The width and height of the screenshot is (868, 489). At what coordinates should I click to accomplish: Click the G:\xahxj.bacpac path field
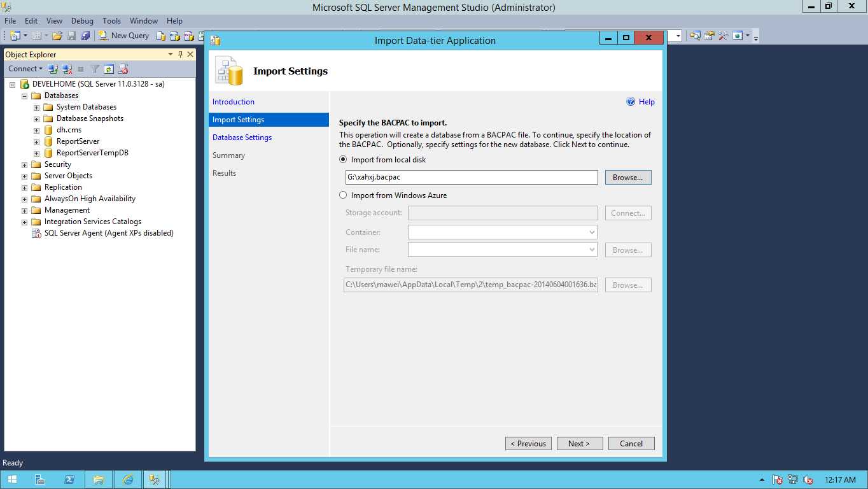coord(471,177)
